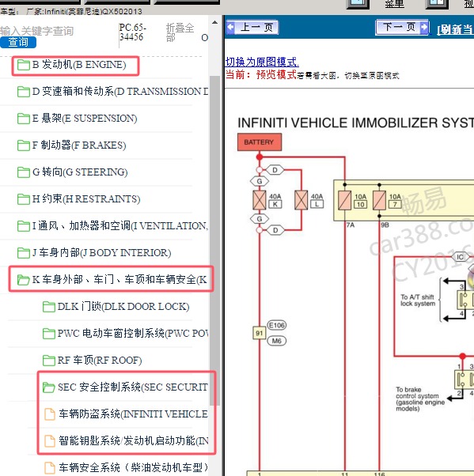The height and width of the screenshot is (476, 474).
Task: Open the E 悬架 (E SUSPENSION) folder
Action: [x=85, y=119]
